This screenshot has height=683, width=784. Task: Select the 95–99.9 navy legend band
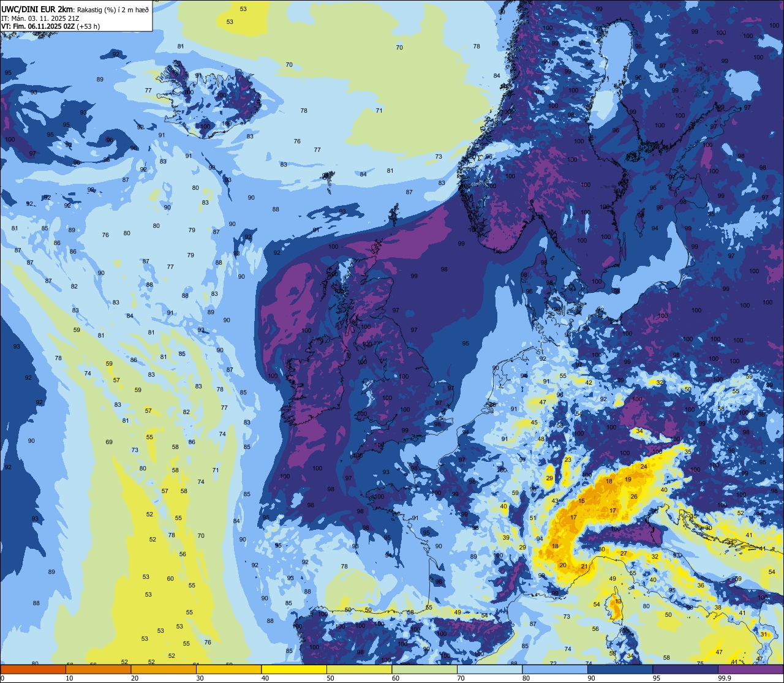pyautogui.click(x=685, y=669)
